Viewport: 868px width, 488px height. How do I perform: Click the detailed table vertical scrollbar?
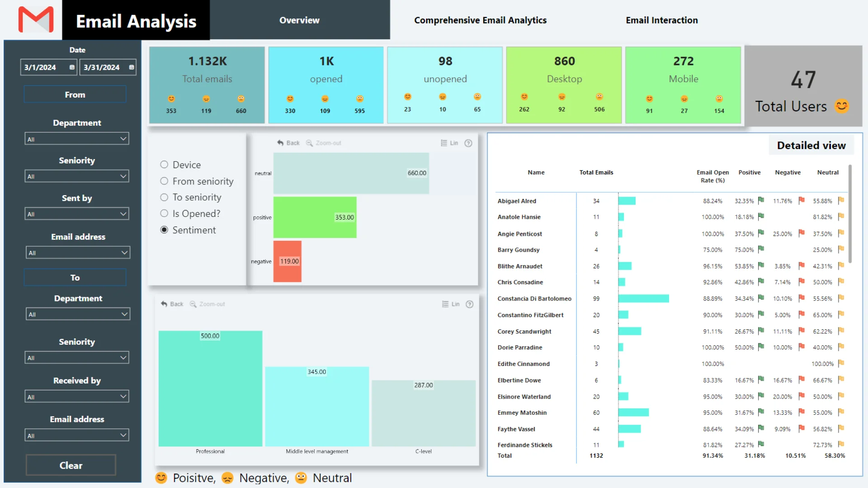click(x=850, y=214)
